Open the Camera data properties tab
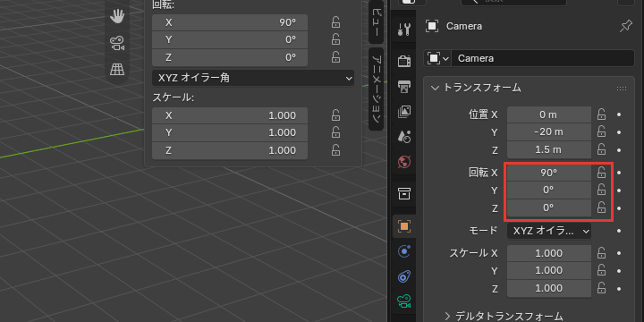Viewport: 644px width, 322px height. tap(404, 302)
